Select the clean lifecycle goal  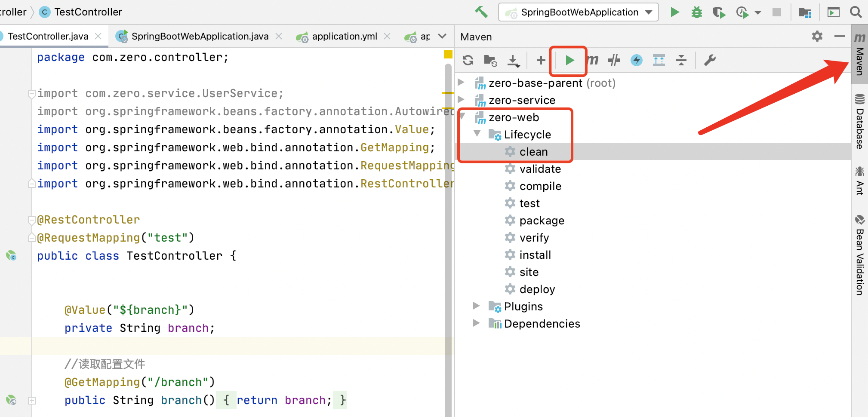tap(533, 151)
